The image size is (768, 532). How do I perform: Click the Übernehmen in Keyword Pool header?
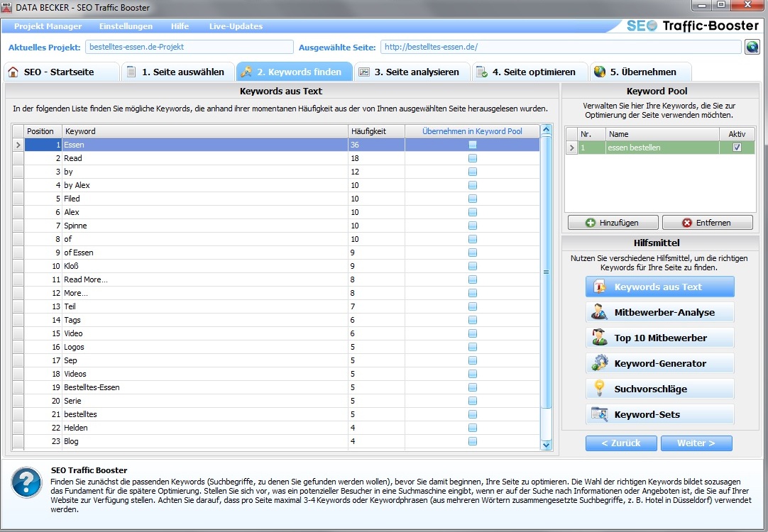pyautogui.click(x=472, y=131)
